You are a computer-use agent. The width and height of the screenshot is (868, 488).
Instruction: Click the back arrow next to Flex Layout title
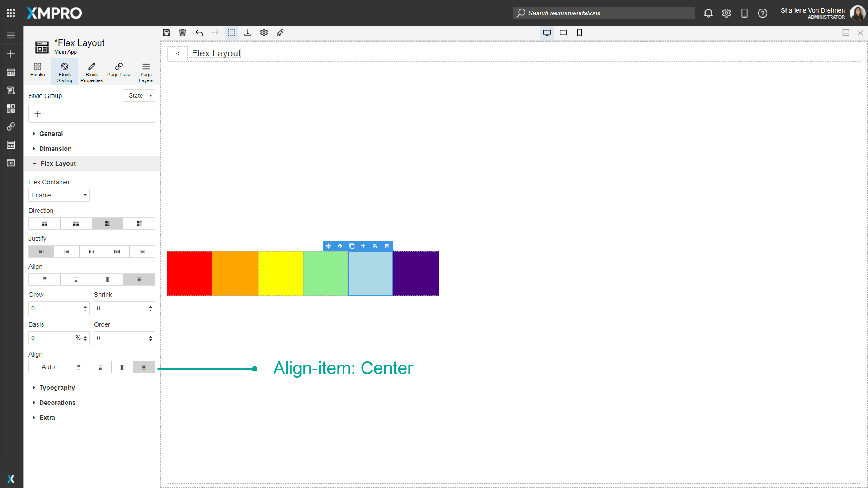(178, 53)
